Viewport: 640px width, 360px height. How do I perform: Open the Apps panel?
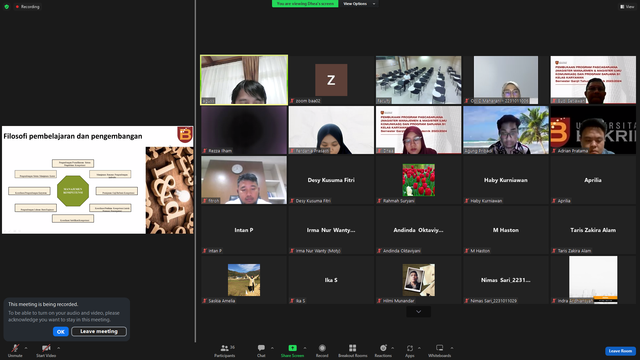tap(410, 350)
